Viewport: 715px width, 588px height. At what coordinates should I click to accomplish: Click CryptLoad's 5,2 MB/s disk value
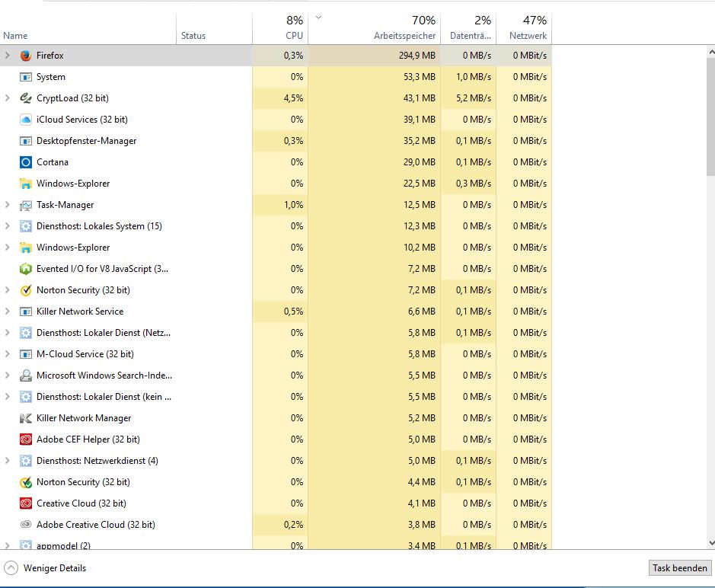coord(474,98)
